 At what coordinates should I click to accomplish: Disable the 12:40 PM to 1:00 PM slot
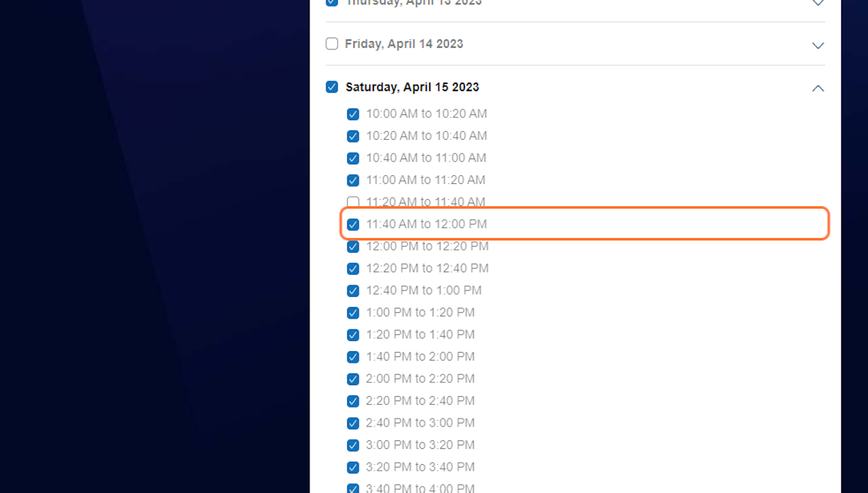pyautogui.click(x=353, y=290)
